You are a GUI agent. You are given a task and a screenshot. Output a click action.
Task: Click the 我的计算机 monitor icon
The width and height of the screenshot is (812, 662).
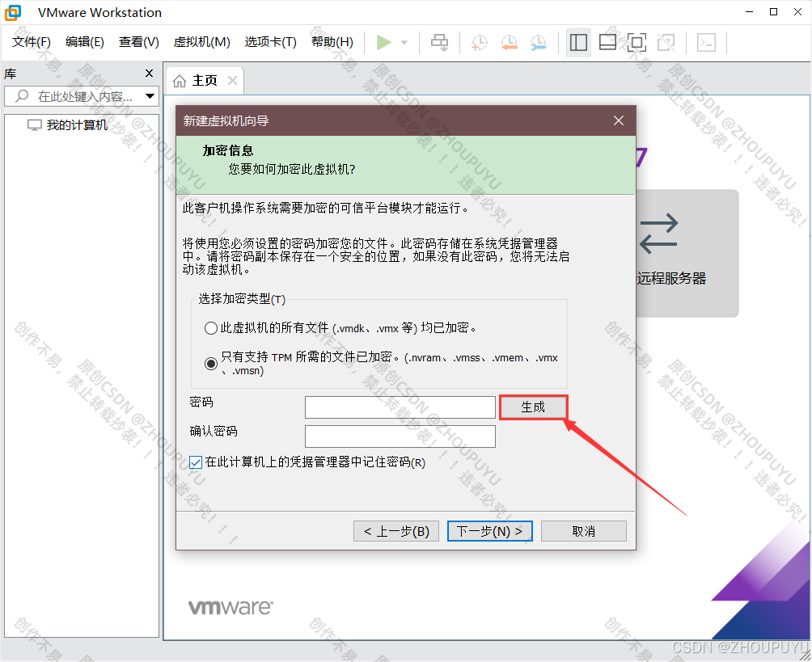(x=34, y=125)
